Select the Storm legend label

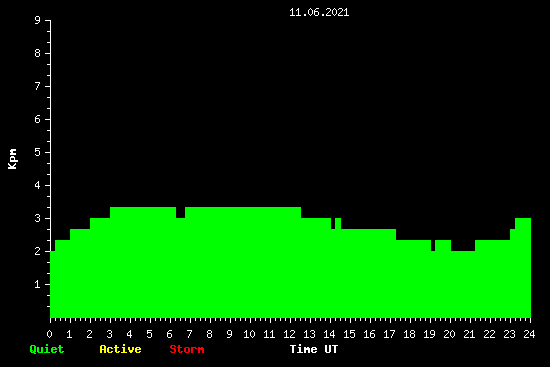click(x=187, y=349)
